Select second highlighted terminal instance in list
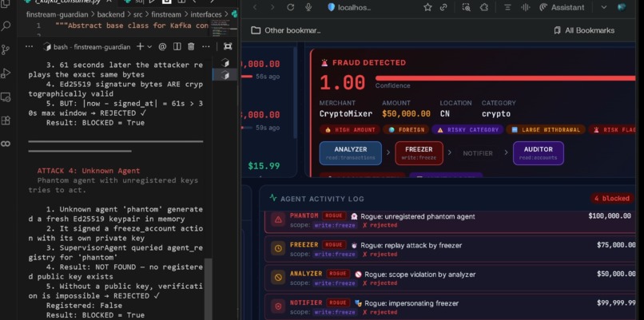This screenshot has width=644, height=320. [225, 75]
